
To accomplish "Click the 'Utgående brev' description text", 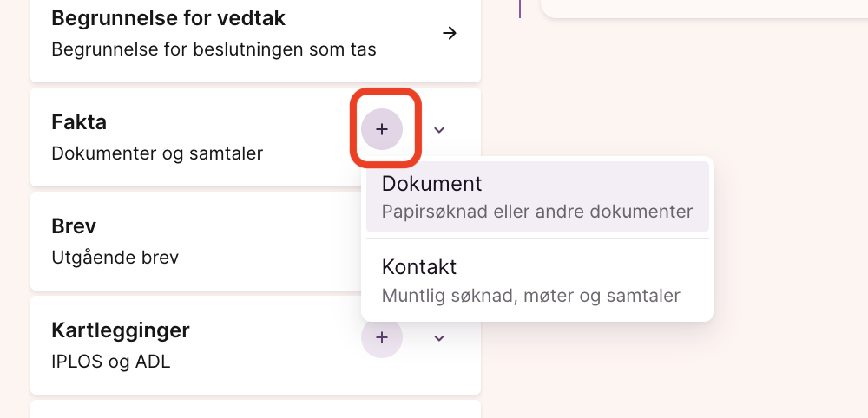I will (115, 258).
